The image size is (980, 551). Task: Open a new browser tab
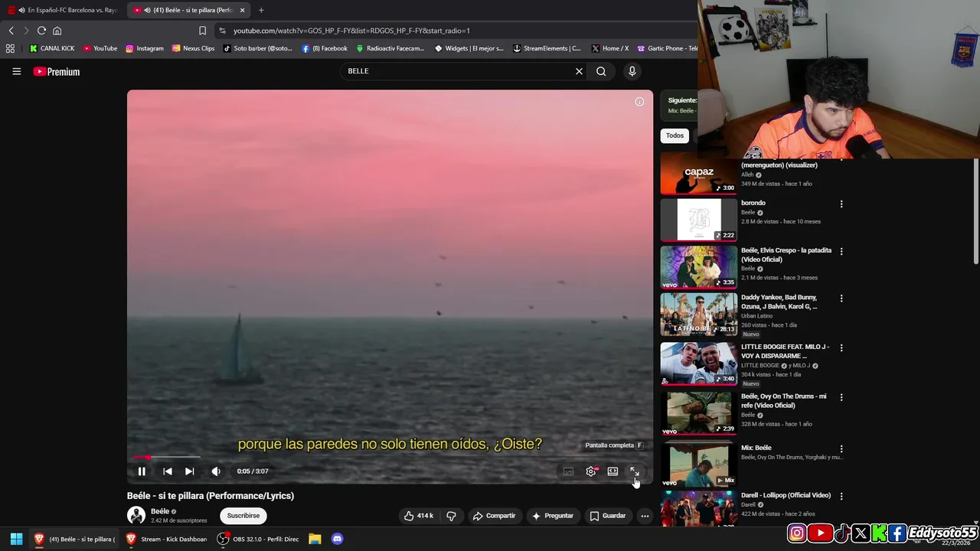261,10
